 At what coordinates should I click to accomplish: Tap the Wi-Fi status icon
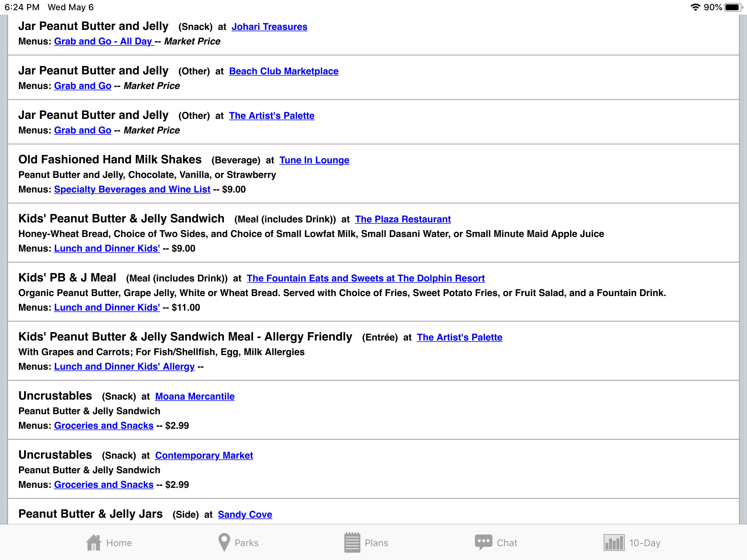(x=695, y=7)
